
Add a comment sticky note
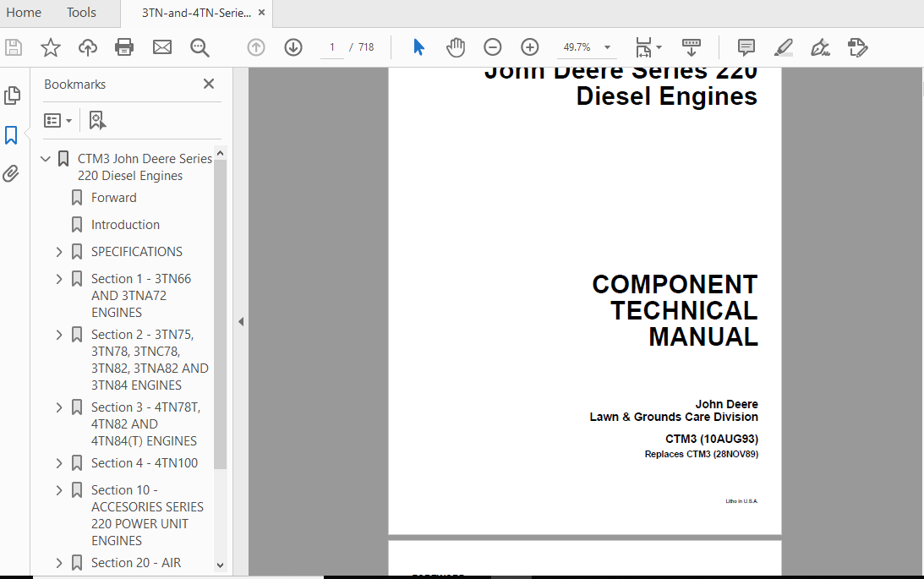coord(746,47)
